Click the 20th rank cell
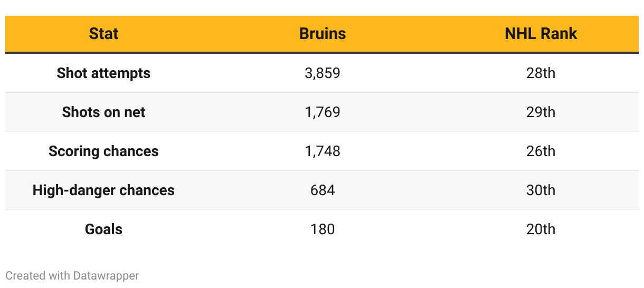644x288 pixels. pyautogui.click(x=541, y=229)
